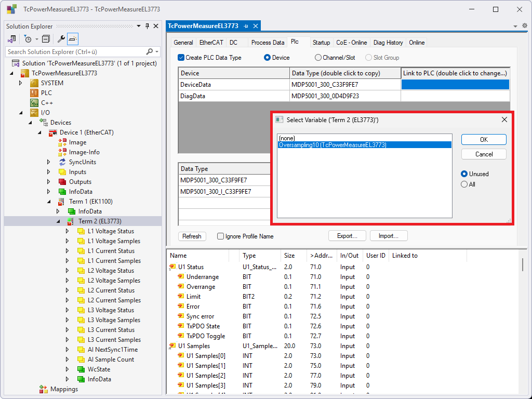Click the settings gear icon at top right
532x399 pixels.
coord(525,26)
